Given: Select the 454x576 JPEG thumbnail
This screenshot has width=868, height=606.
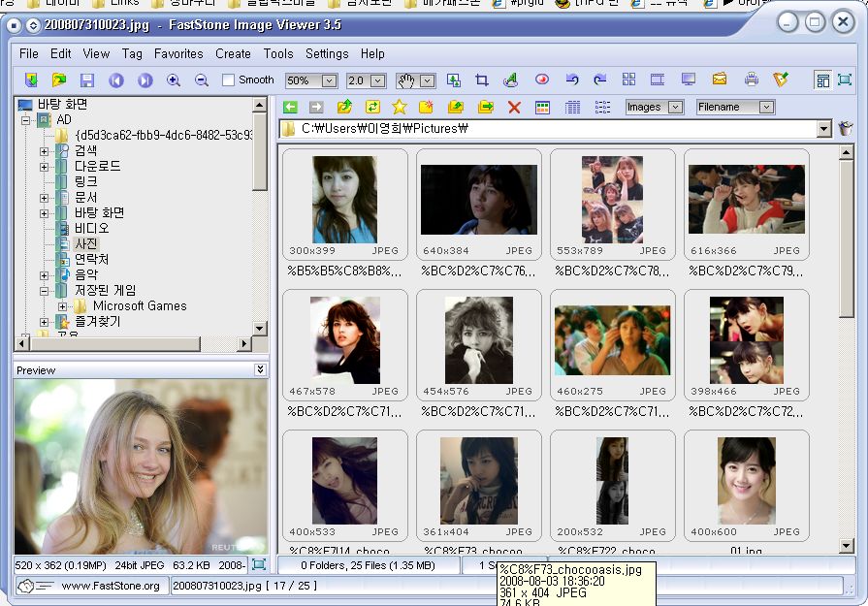Looking at the screenshot, I should point(479,345).
